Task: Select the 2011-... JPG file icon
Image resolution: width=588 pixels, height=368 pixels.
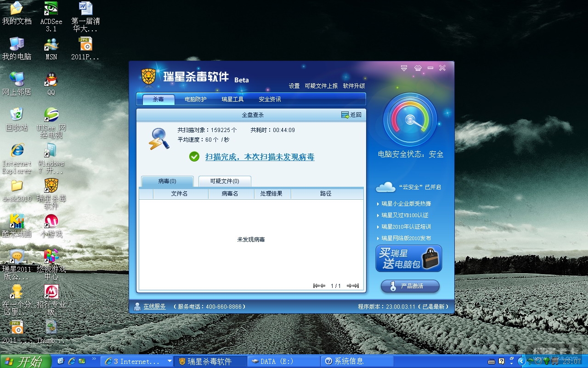Action: (x=17, y=332)
